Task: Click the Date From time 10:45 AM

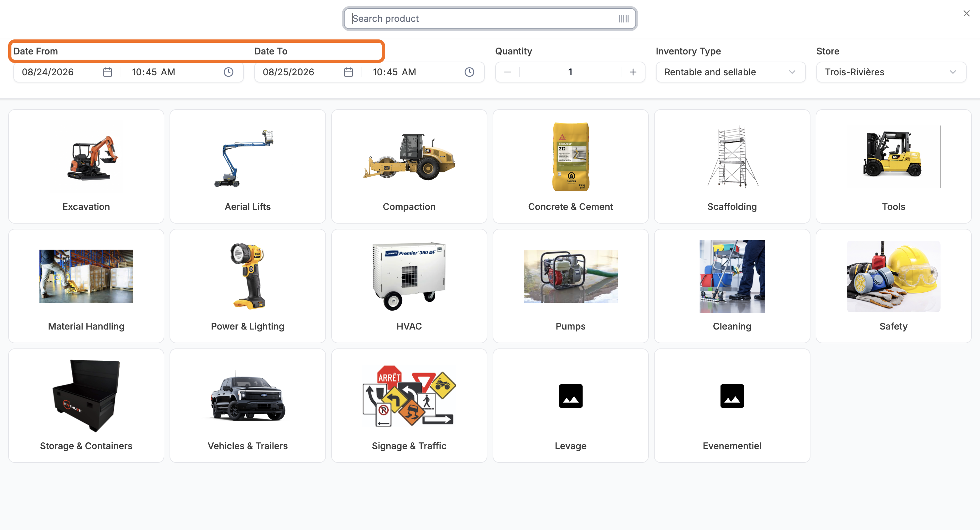Action: point(153,72)
